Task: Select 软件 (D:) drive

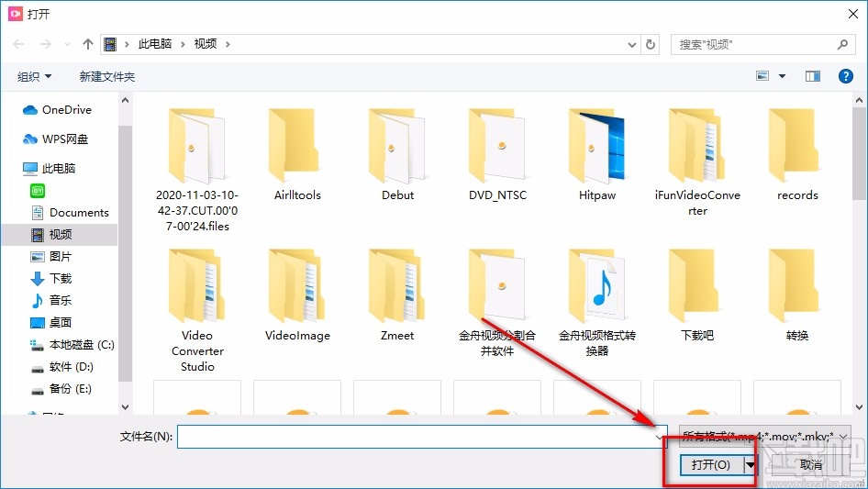Action: [62, 367]
